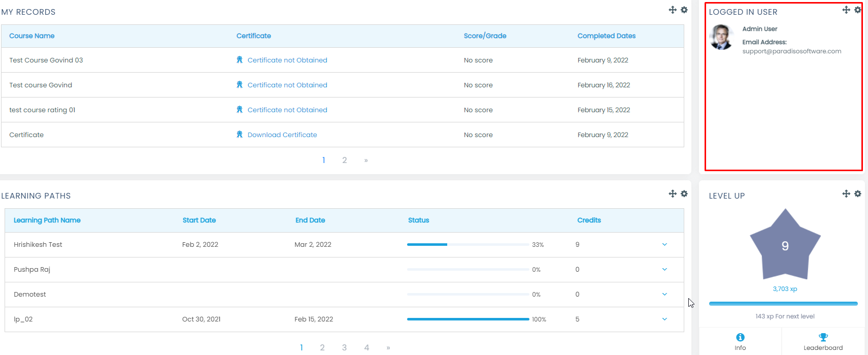Expand the lp_02 learning path details
Viewport: 868px width, 355px height.
(664, 319)
